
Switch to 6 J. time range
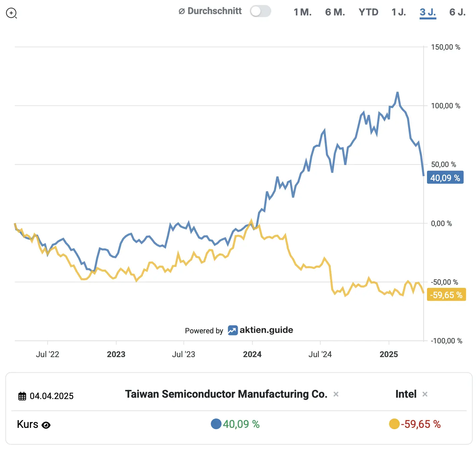click(458, 12)
